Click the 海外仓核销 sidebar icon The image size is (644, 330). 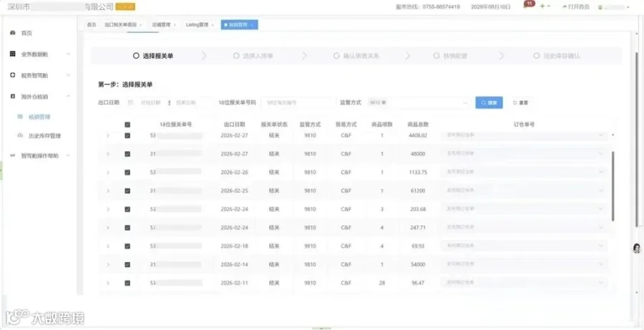12,96
